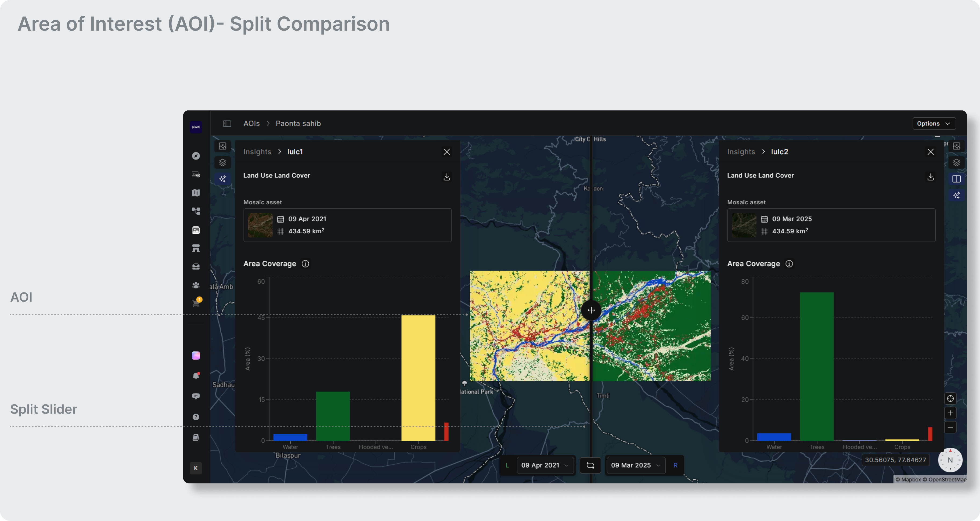Open the left layers stack icon
Screen dimensions: 980x521
click(222, 162)
